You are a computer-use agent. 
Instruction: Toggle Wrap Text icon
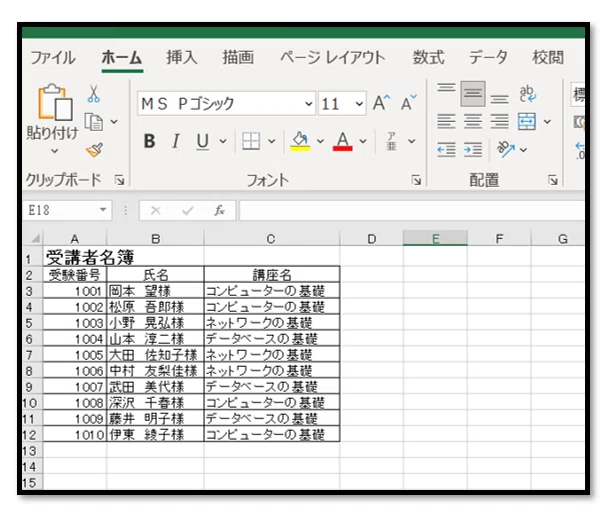[527, 94]
